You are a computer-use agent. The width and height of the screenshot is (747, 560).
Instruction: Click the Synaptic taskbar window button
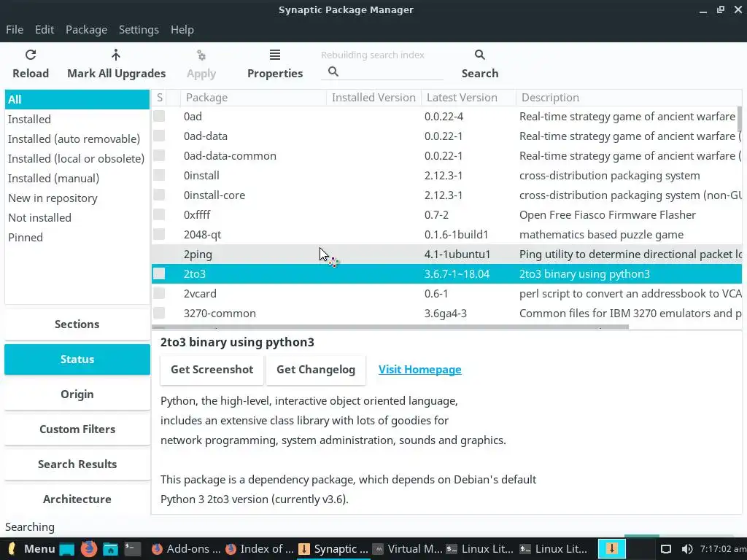tap(333, 549)
